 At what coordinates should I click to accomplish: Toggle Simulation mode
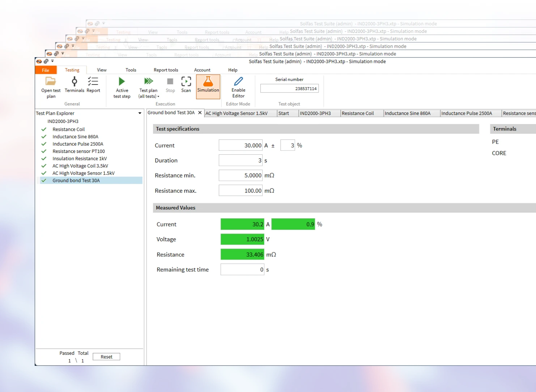(208, 86)
